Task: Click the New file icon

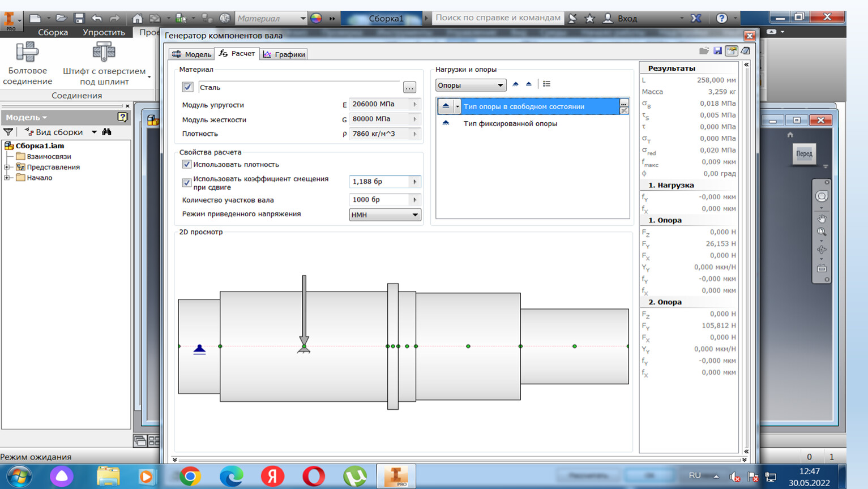Action: [x=35, y=18]
